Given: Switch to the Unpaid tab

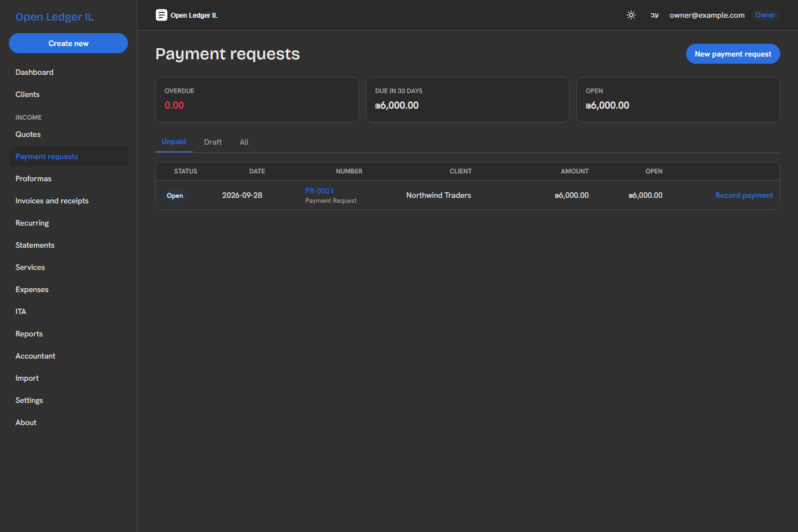Looking at the screenshot, I should (x=174, y=142).
